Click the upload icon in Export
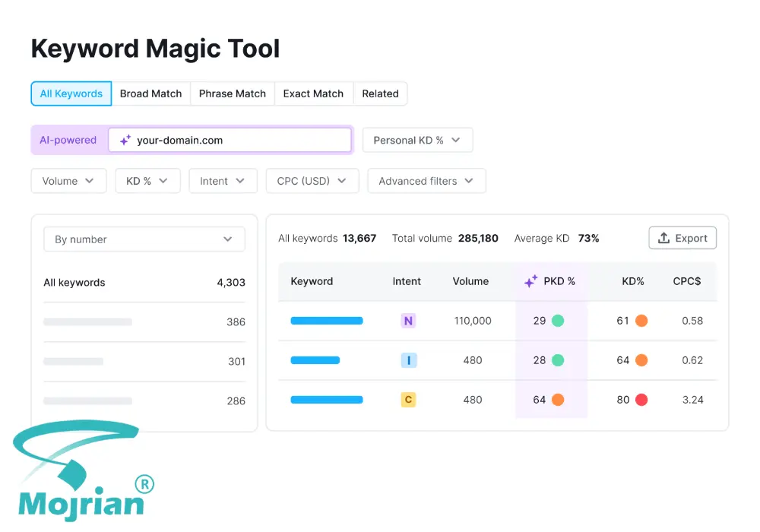 tap(663, 238)
